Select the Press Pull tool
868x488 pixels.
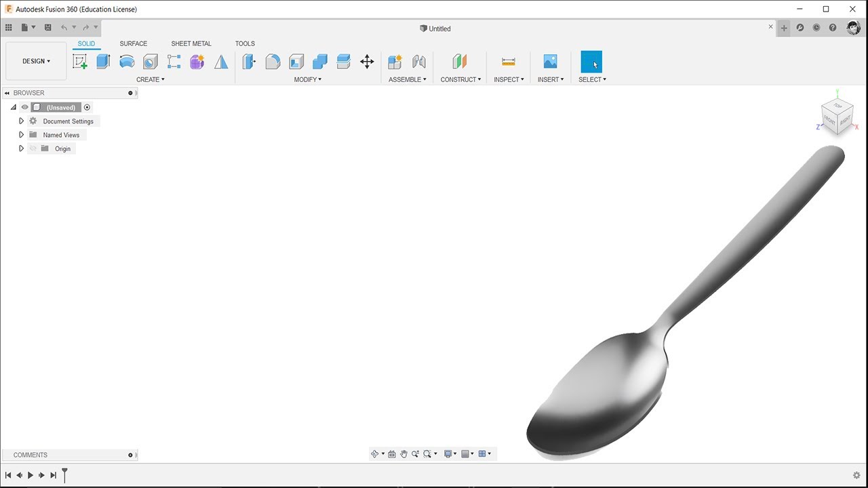pos(249,62)
